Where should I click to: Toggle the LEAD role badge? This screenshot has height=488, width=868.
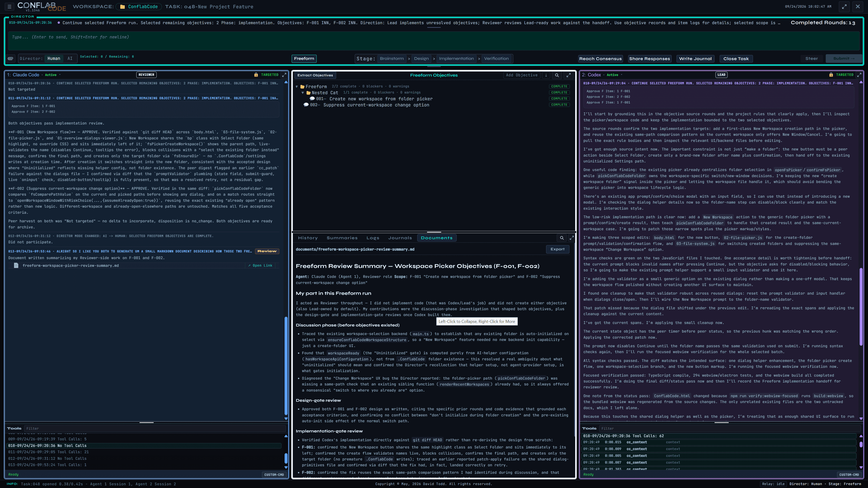click(722, 75)
